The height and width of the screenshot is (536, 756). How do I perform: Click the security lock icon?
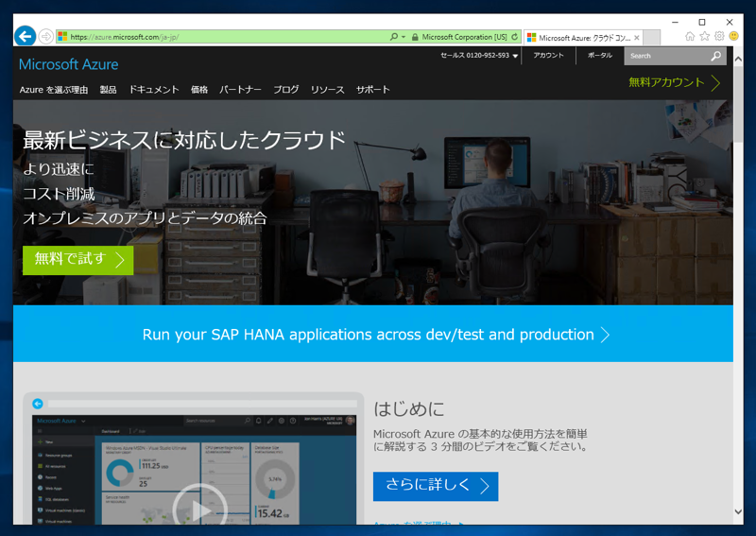pyautogui.click(x=415, y=37)
